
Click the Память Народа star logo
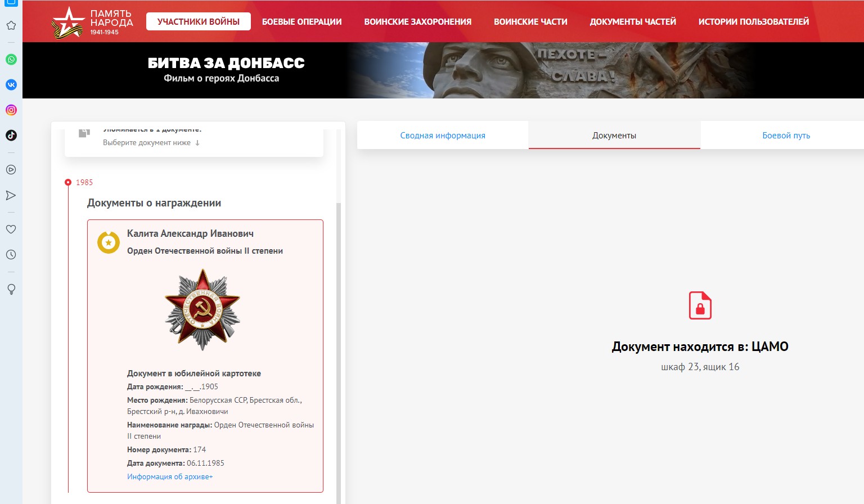[67, 22]
